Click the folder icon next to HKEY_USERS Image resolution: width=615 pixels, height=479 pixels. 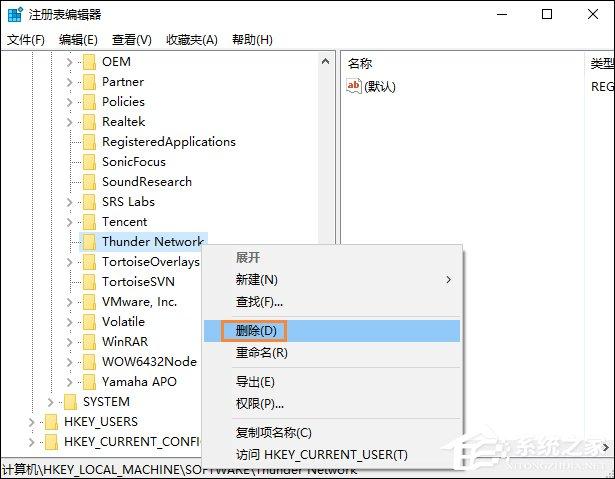[51, 422]
